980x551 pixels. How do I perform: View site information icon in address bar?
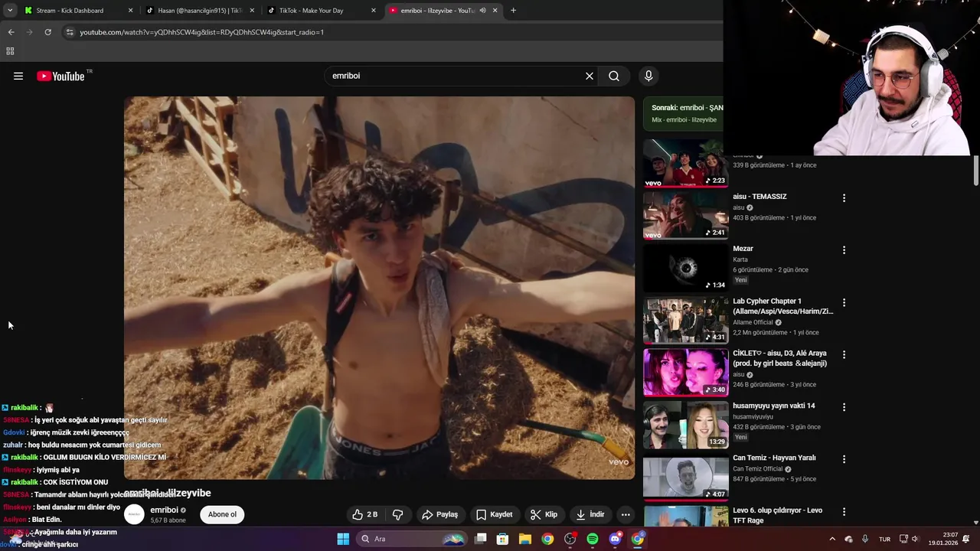pyautogui.click(x=70, y=32)
